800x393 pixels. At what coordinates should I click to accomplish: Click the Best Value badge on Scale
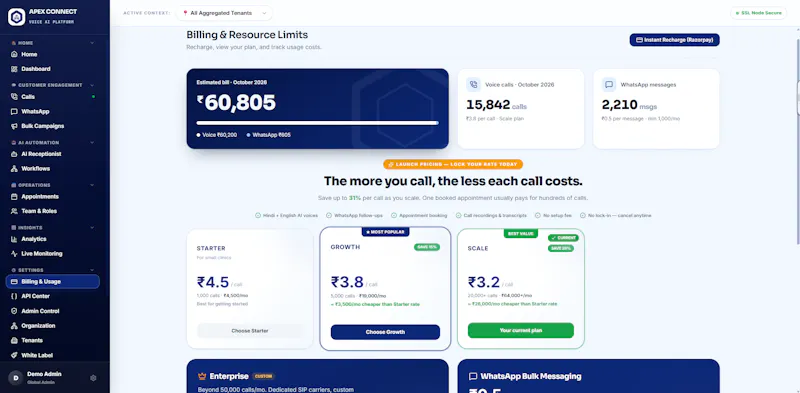point(520,233)
